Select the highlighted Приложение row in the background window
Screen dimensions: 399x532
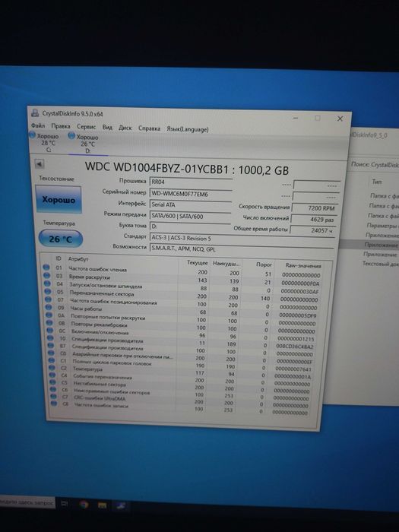point(369,244)
